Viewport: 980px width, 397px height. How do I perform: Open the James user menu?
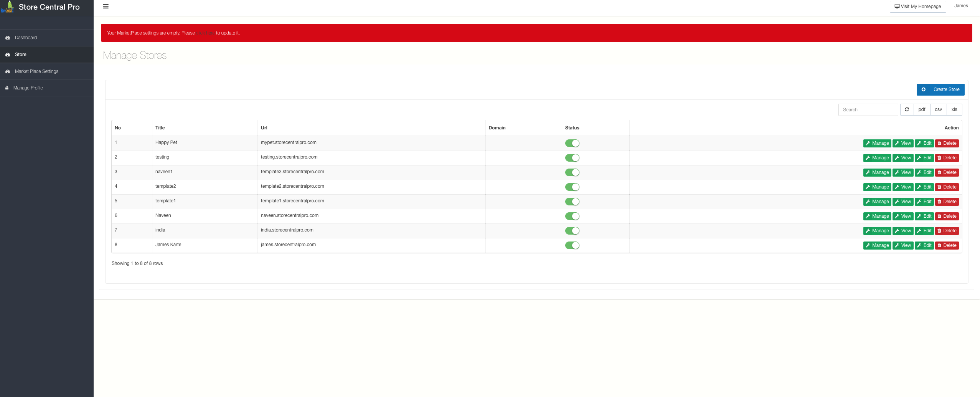point(961,6)
